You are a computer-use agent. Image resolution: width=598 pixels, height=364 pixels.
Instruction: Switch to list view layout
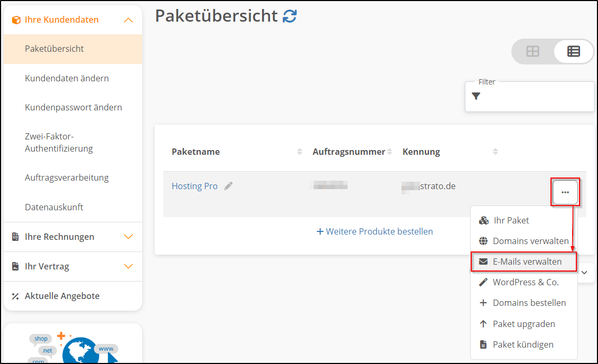[574, 51]
